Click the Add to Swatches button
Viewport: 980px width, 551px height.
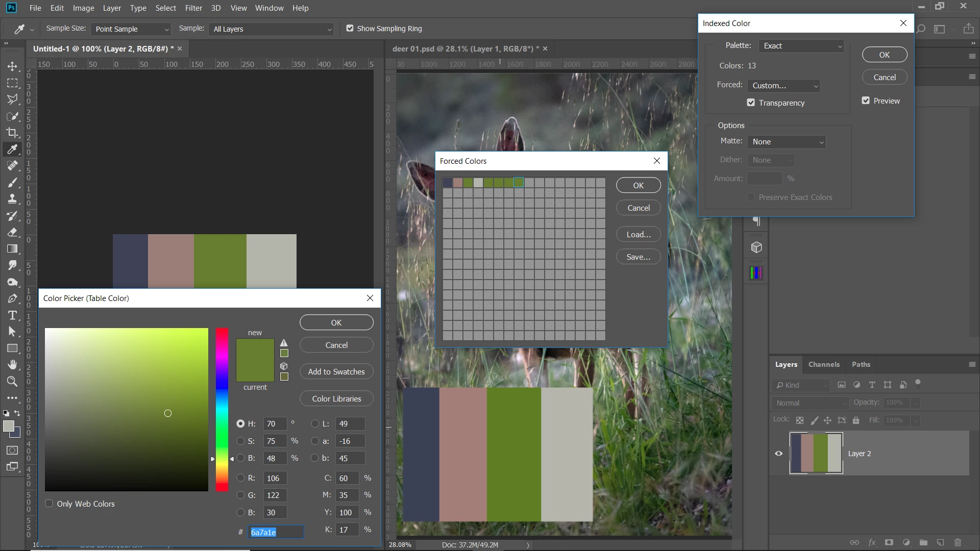[336, 371]
